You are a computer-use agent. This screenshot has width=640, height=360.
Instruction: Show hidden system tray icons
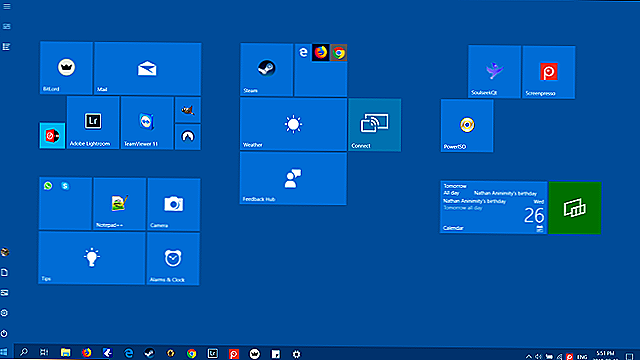tap(529, 357)
